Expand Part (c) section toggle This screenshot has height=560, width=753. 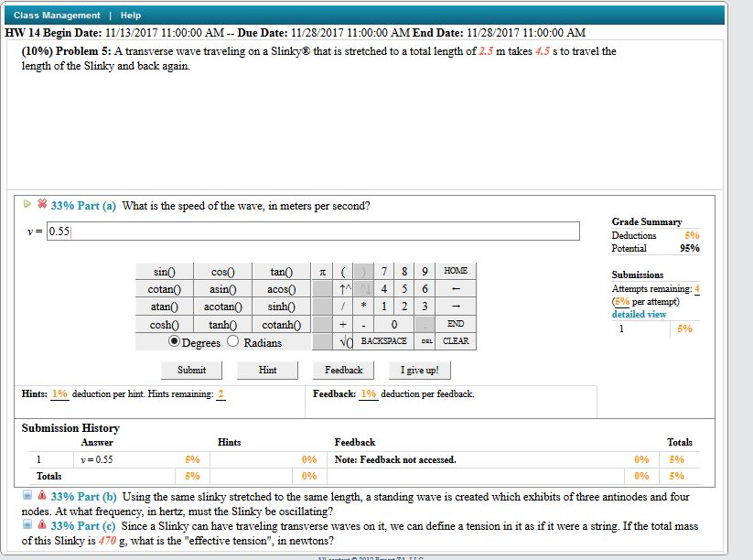pyautogui.click(x=27, y=524)
